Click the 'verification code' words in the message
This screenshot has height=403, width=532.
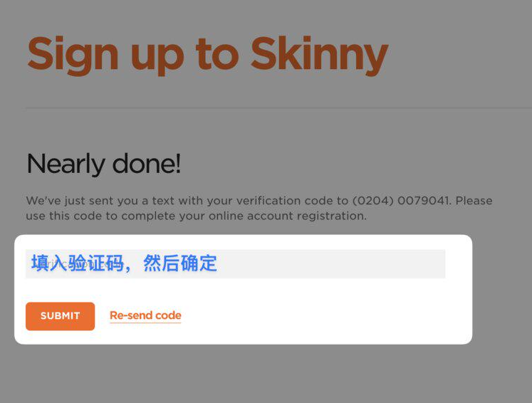click(285, 201)
